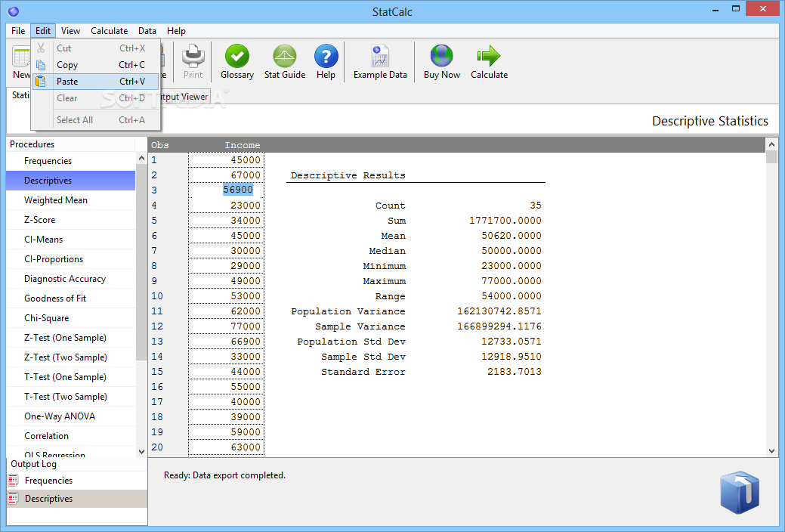The width and height of the screenshot is (785, 532).
Task: Click the Mean value 50620.0000
Action: point(511,236)
